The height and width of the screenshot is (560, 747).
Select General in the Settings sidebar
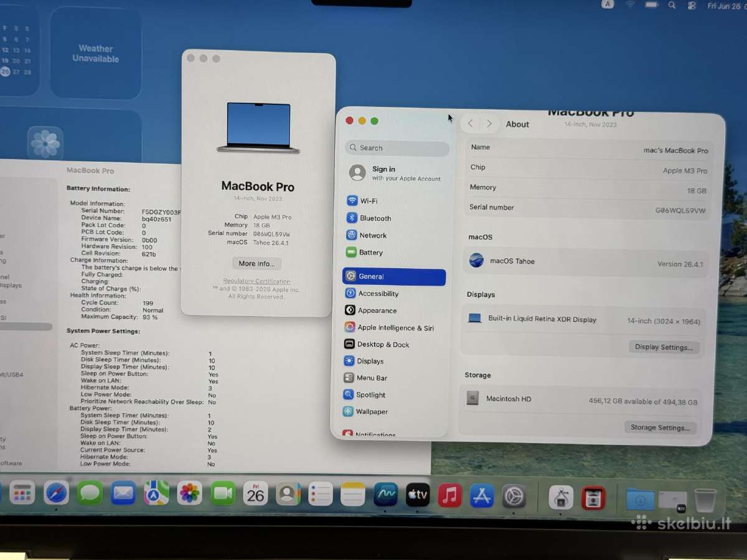coord(394,277)
